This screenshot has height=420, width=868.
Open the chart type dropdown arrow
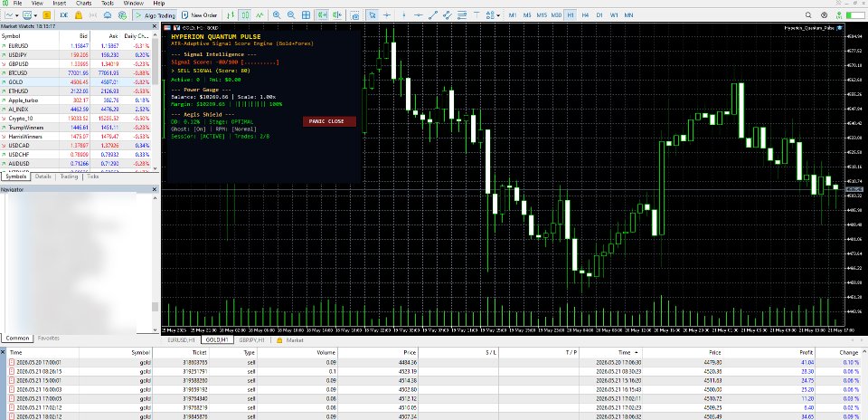[x=18, y=15]
